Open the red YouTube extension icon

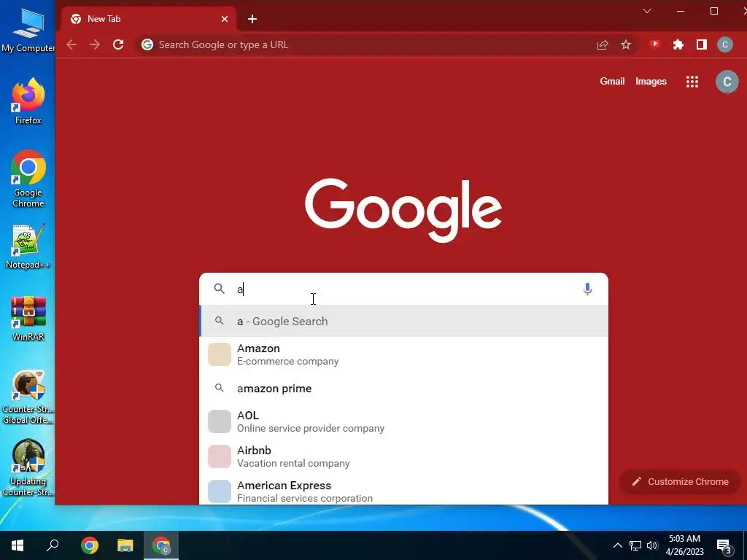(x=655, y=44)
